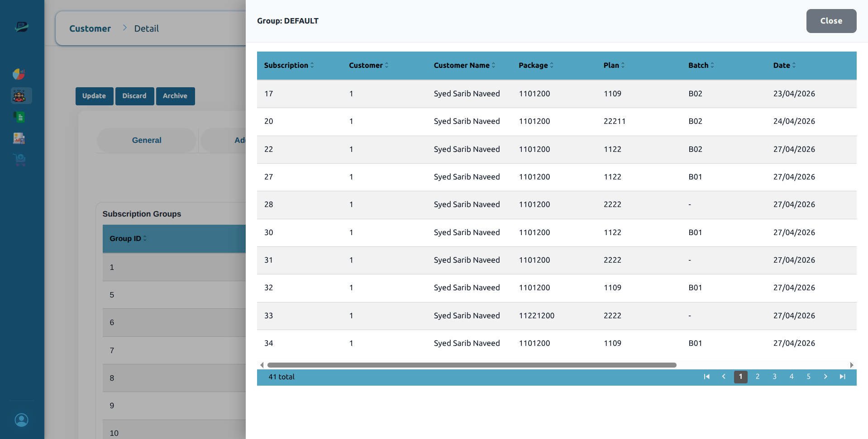Select page 1 in pagination
Screen dimensions: 868x439
coord(740,377)
